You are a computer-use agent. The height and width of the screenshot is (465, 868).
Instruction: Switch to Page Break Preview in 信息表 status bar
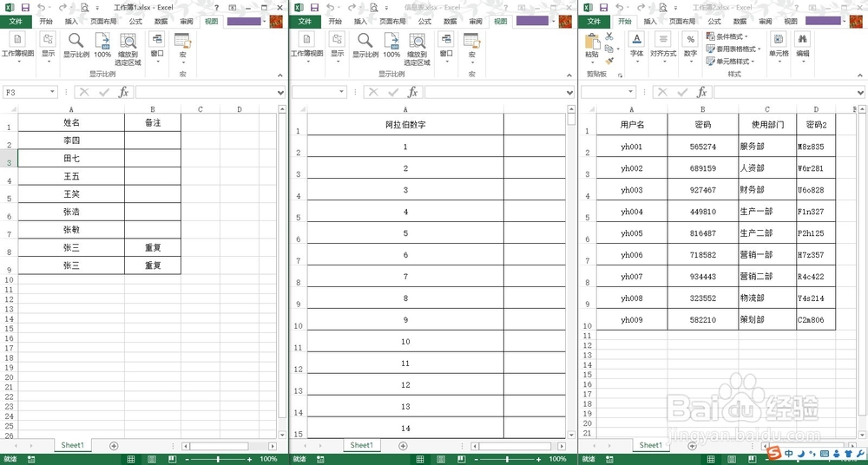tap(461, 459)
